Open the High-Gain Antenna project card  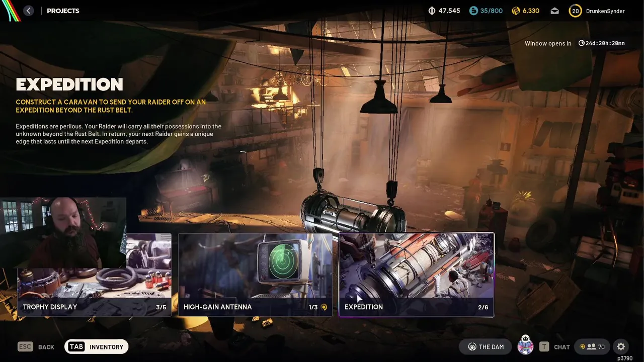coord(255,275)
